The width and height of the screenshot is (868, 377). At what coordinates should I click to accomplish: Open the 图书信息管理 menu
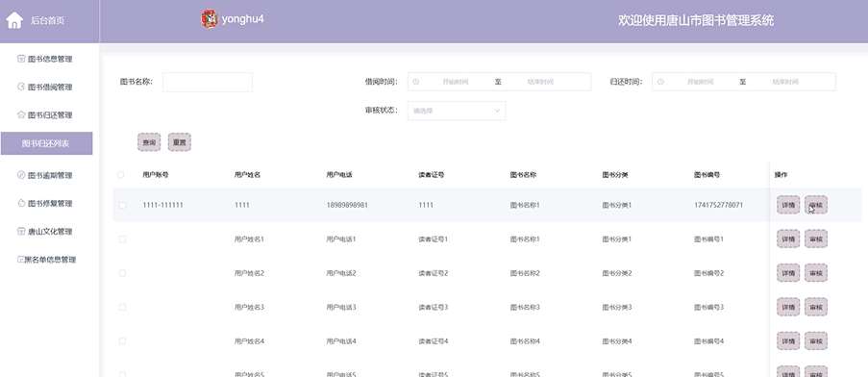point(50,59)
